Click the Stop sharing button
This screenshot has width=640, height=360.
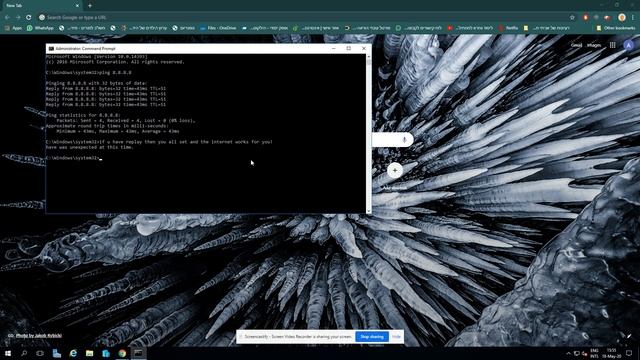[372, 337]
